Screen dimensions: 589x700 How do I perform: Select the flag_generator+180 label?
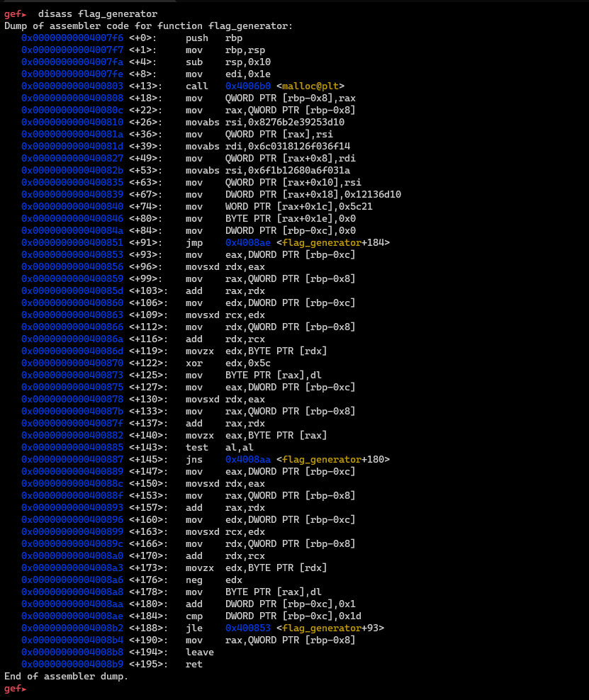[332, 460]
